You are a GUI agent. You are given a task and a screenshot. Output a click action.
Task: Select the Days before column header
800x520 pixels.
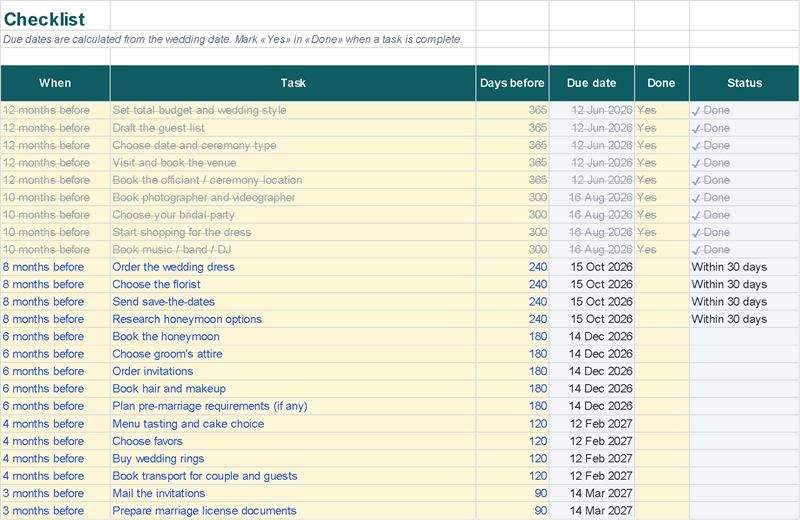[x=512, y=83]
